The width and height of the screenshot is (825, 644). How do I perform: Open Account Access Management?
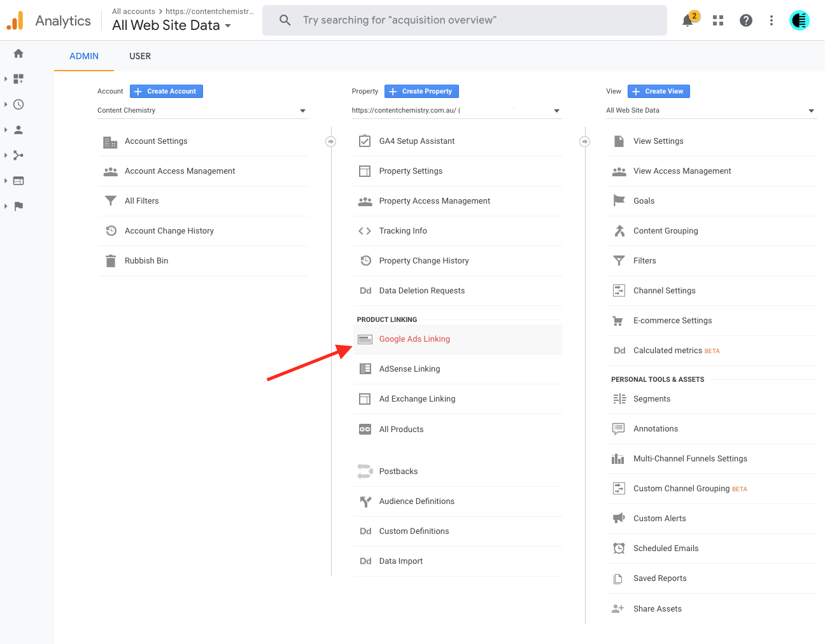pos(204,171)
